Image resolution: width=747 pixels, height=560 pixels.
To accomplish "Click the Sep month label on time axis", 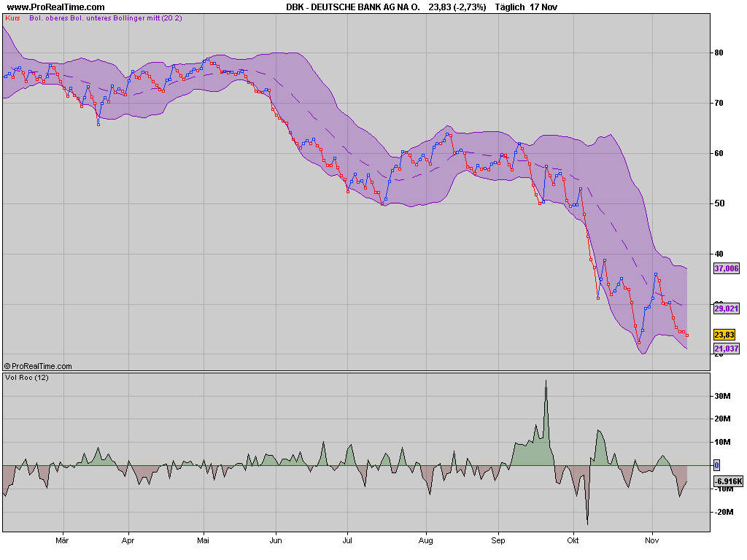I will tap(498, 540).
